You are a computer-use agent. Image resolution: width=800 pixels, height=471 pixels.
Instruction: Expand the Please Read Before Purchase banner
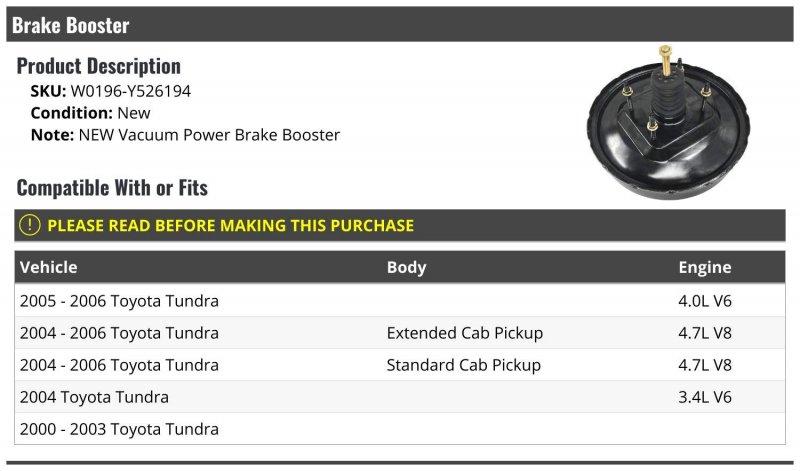(230, 226)
